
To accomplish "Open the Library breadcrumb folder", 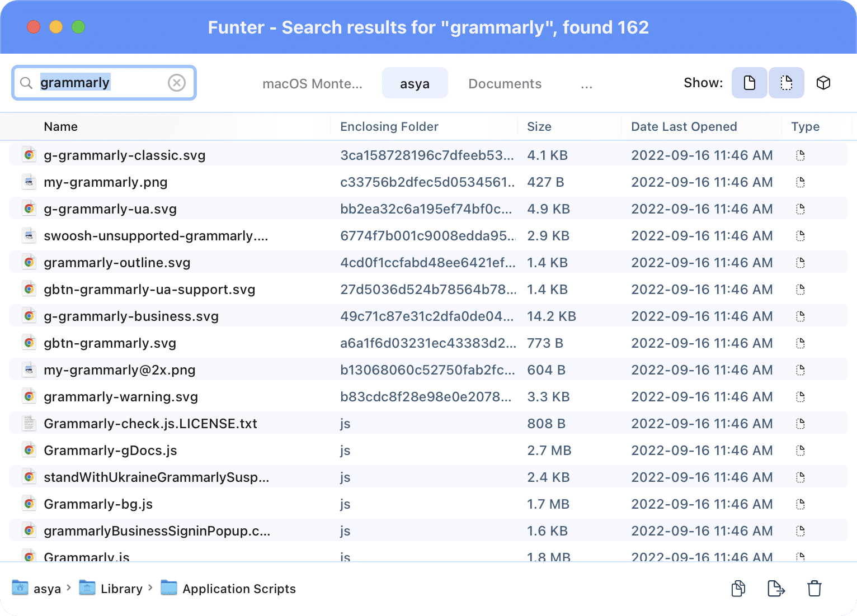I will (x=121, y=588).
